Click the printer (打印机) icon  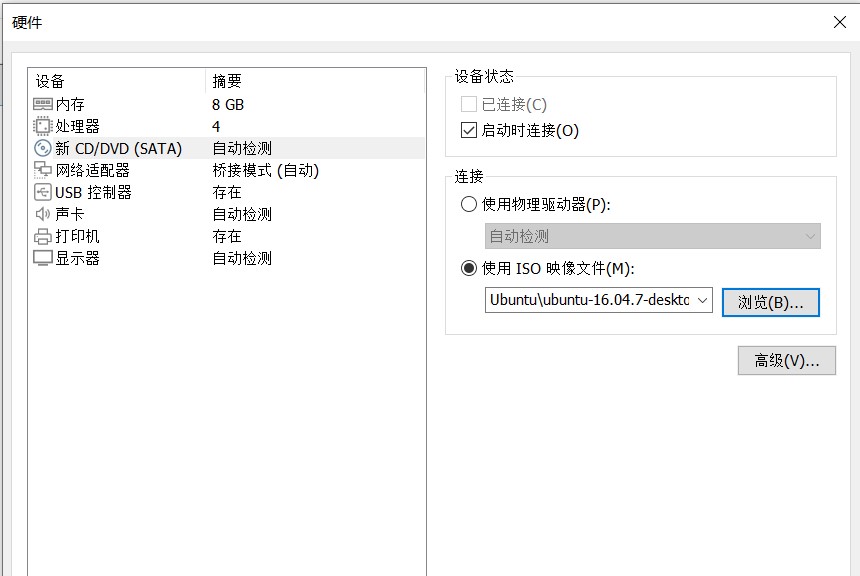42,237
